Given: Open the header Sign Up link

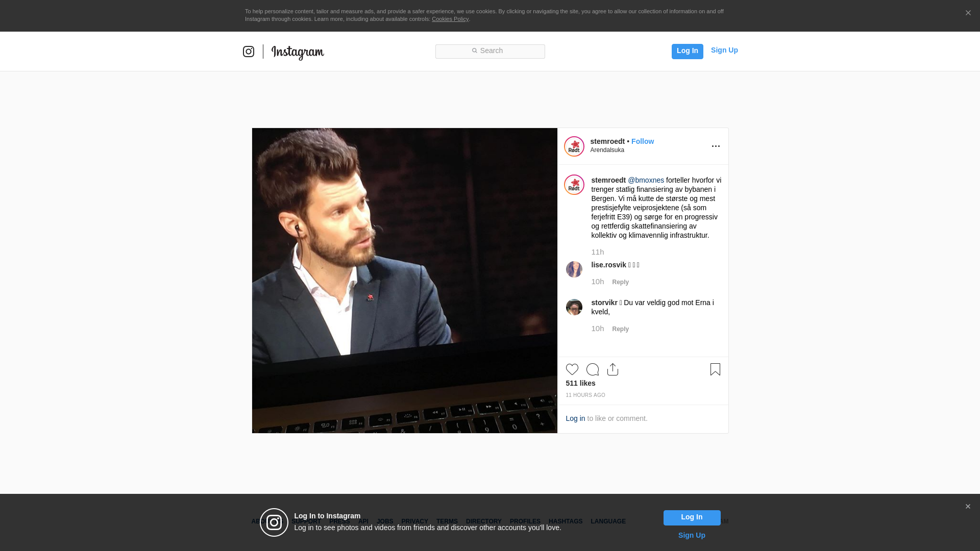Looking at the screenshot, I should coord(724,50).
